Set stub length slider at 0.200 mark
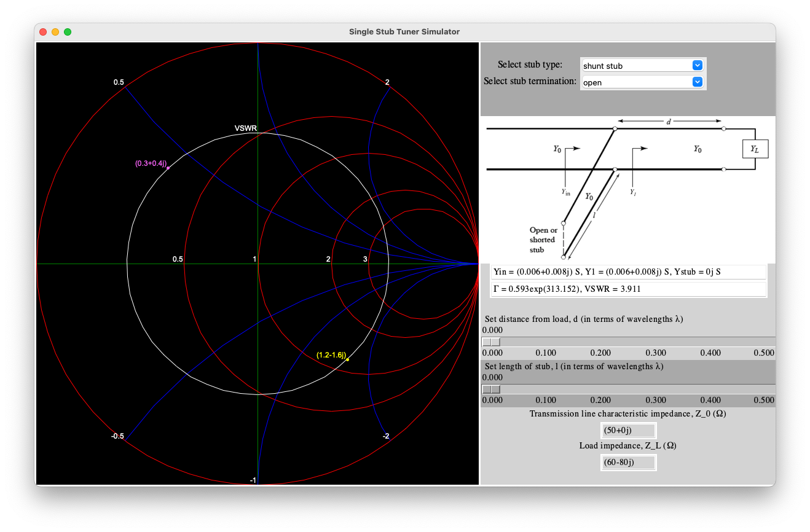810x532 pixels. coord(601,389)
